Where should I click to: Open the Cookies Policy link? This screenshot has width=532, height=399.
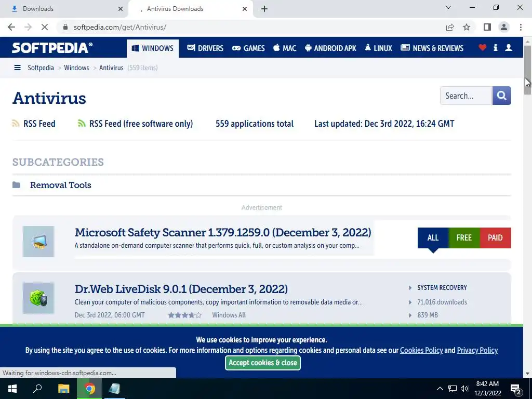pyautogui.click(x=421, y=350)
